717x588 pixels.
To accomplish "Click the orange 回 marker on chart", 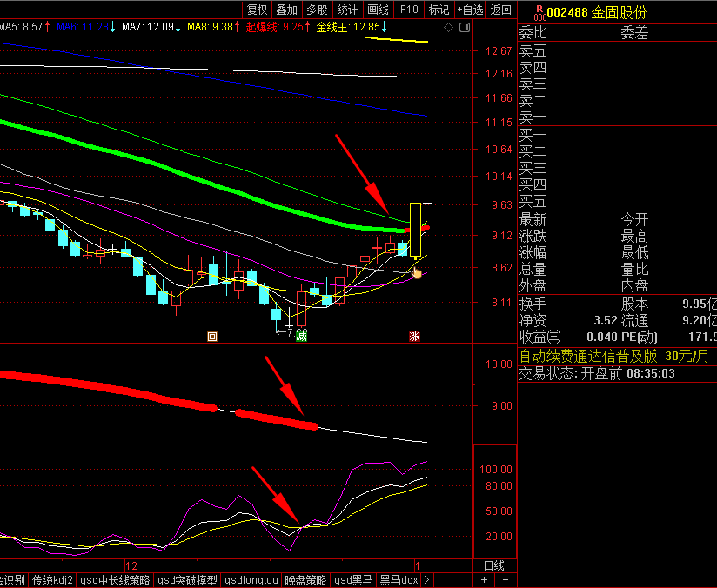I will tap(212, 336).
